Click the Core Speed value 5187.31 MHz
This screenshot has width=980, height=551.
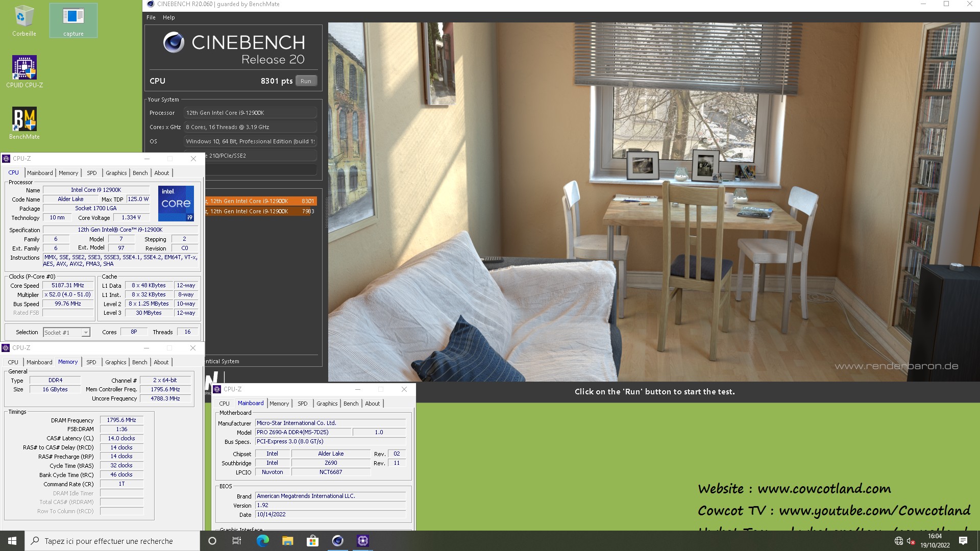coord(68,286)
